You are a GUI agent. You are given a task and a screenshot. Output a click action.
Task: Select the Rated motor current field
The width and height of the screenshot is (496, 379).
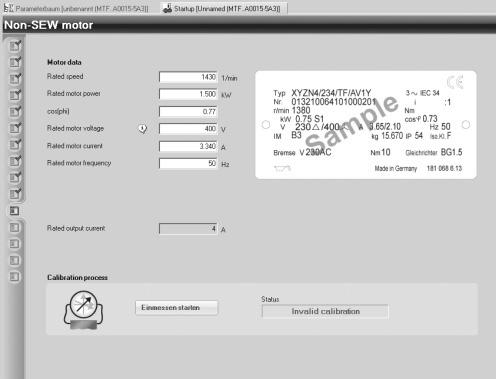tap(188, 146)
